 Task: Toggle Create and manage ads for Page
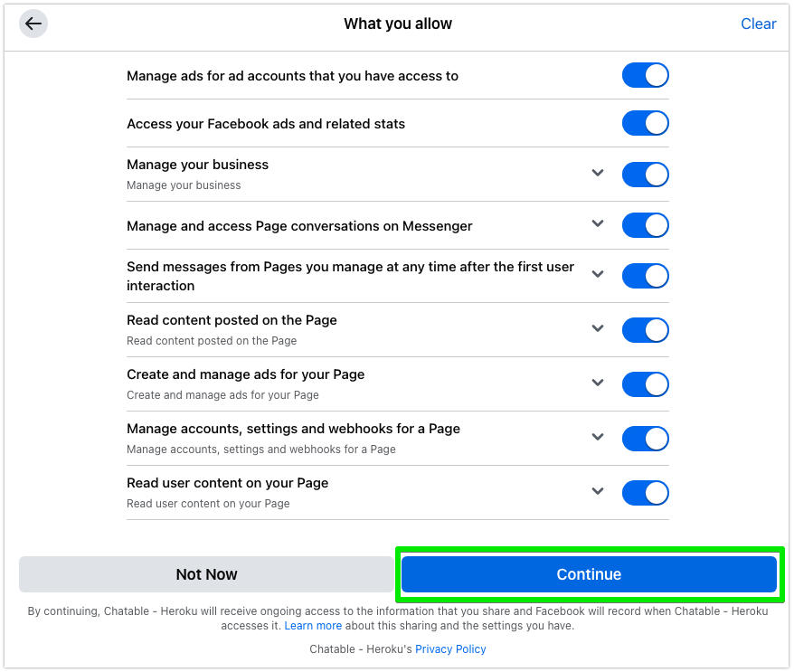(645, 384)
